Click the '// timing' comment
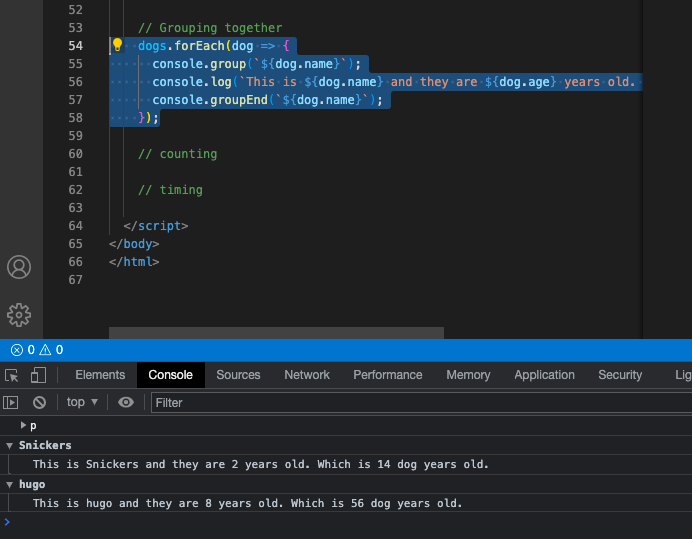692x539 pixels. pyautogui.click(x=170, y=190)
